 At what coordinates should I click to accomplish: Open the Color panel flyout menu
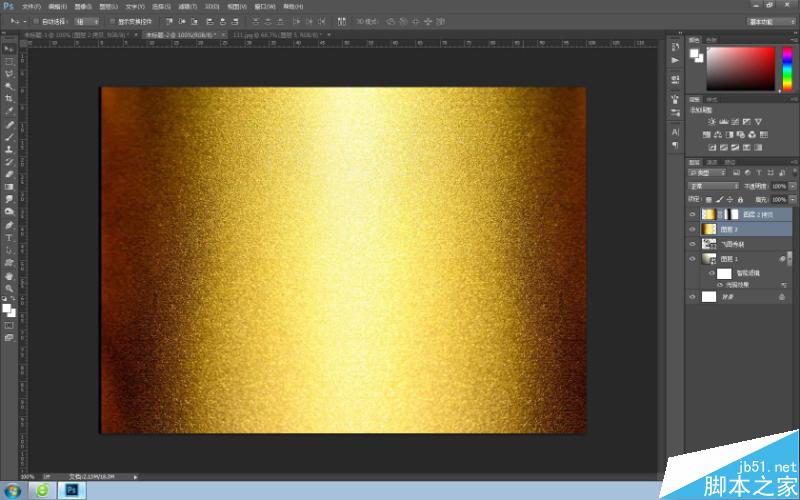click(795, 40)
